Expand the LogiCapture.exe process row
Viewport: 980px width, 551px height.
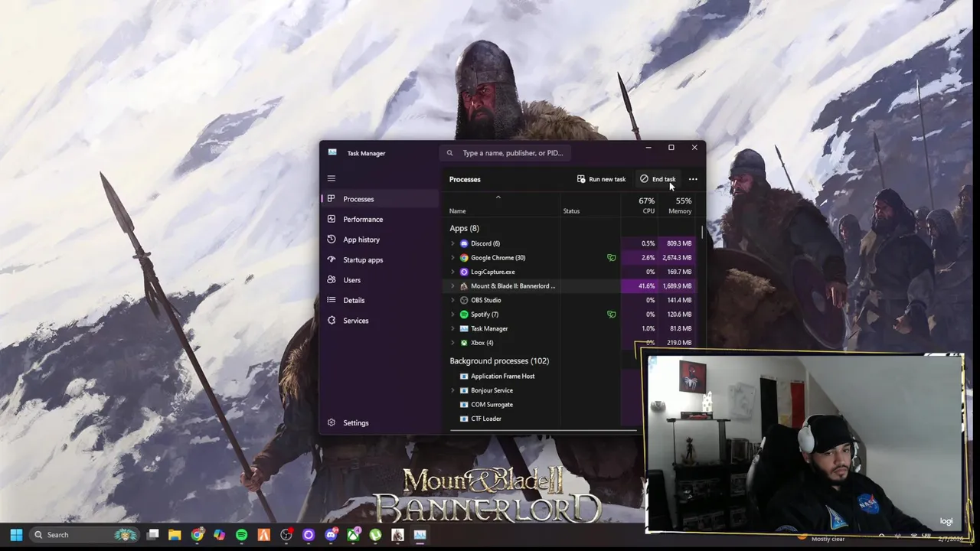coord(452,272)
